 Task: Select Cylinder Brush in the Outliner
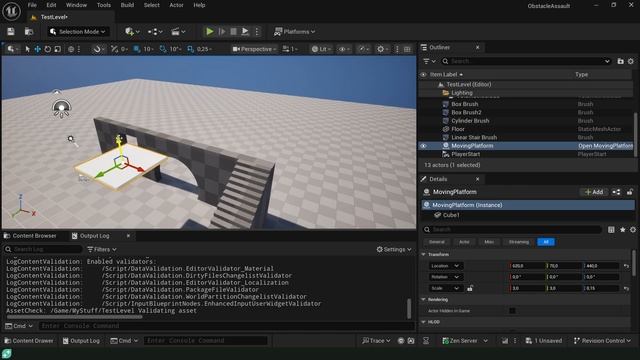pyautogui.click(x=470, y=121)
